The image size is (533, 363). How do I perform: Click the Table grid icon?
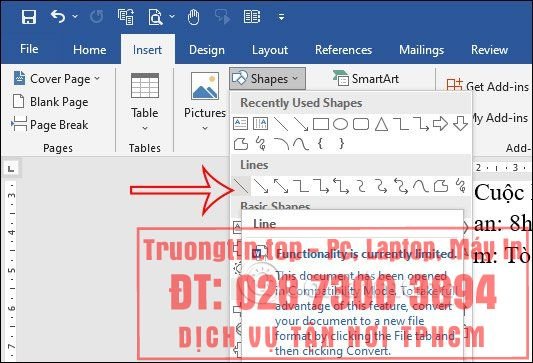point(145,86)
